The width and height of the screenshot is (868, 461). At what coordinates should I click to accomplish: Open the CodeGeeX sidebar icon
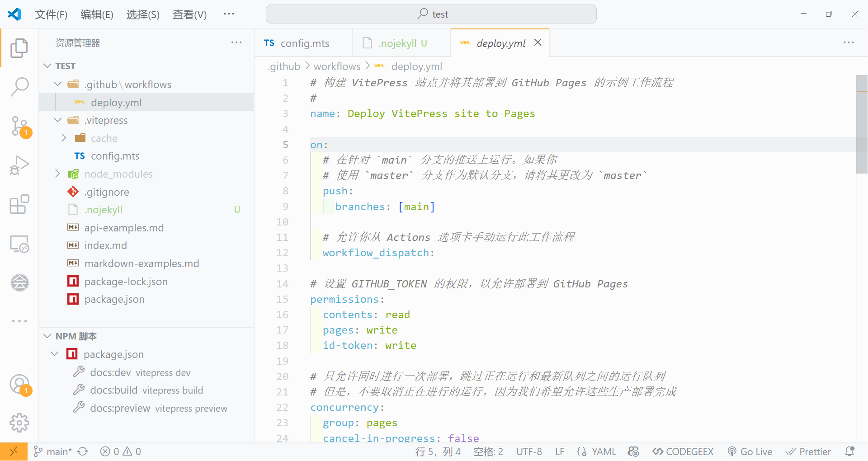tap(19, 283)
